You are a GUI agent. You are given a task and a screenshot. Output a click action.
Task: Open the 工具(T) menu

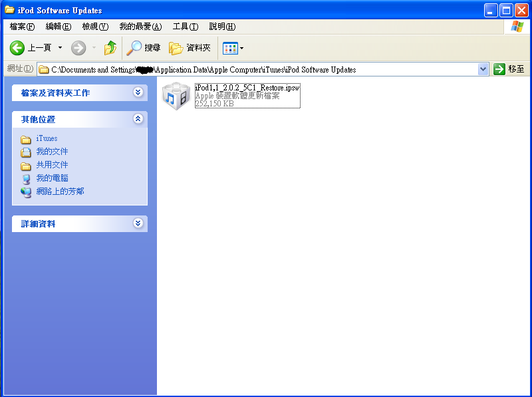pos(186,27)
